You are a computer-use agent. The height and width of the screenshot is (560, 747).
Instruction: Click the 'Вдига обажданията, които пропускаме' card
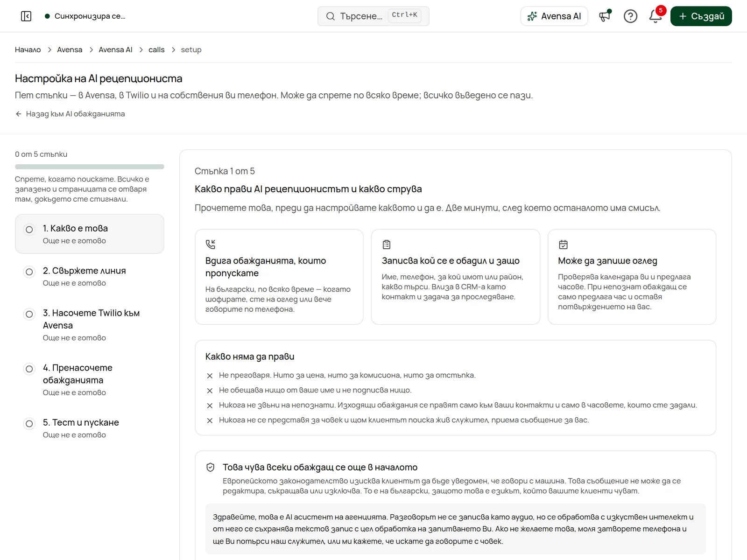point(279,277)
